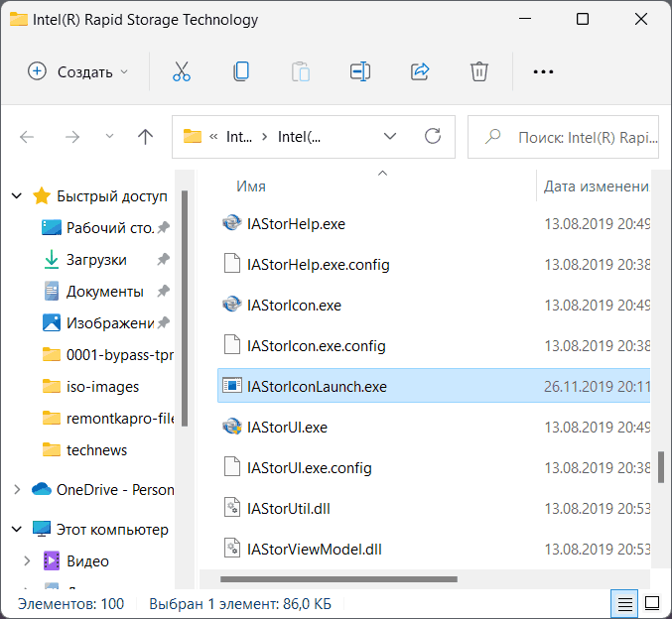
Task: Select file IAStorViewModel.dll
Action: [434, 550]
